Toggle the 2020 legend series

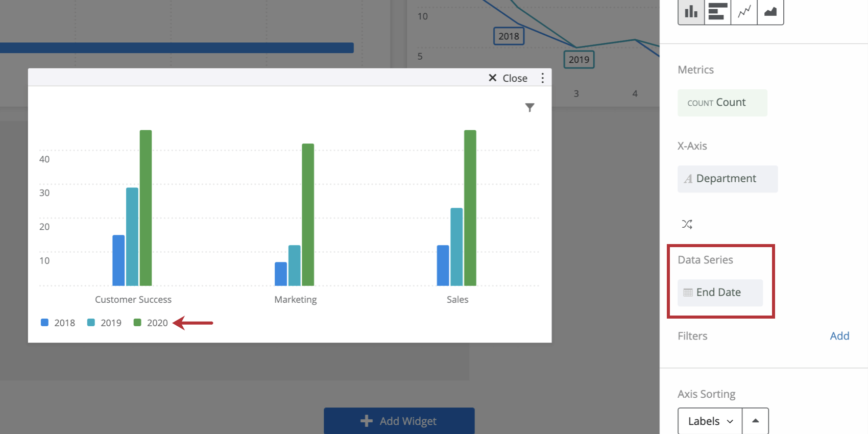click(x=151, y=323)
